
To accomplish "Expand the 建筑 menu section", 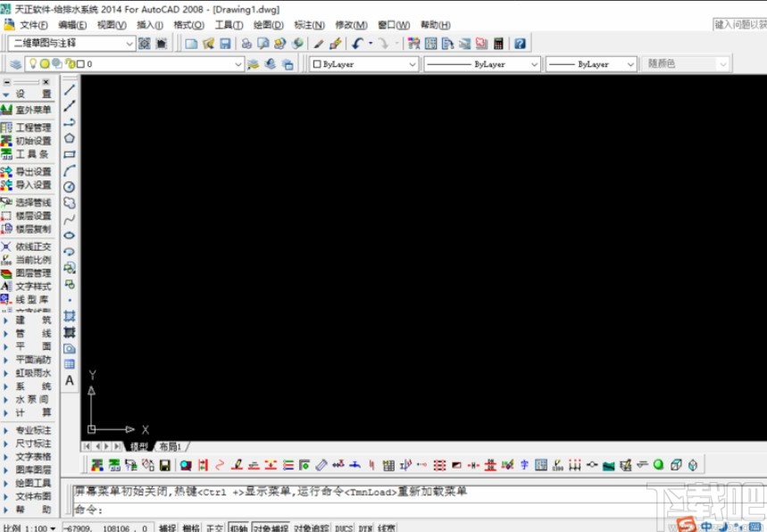I will tap(28, 320).
